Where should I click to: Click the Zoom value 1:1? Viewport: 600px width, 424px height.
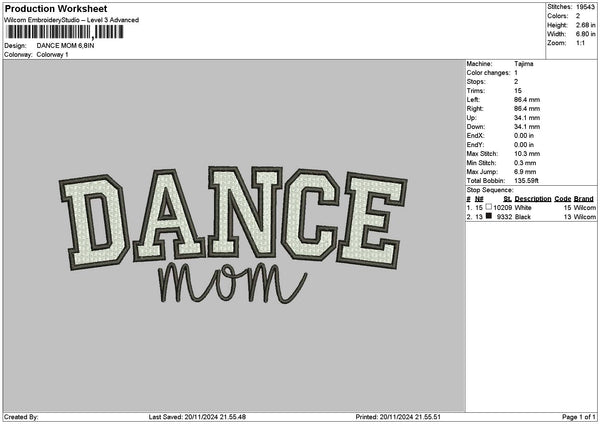tap(580, 43)
